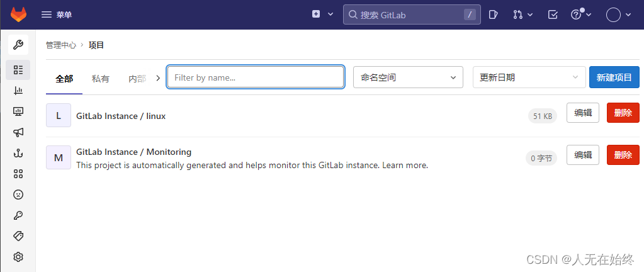
Task: Select the admin wrench icon in sidebar
Action: (18, 45)
